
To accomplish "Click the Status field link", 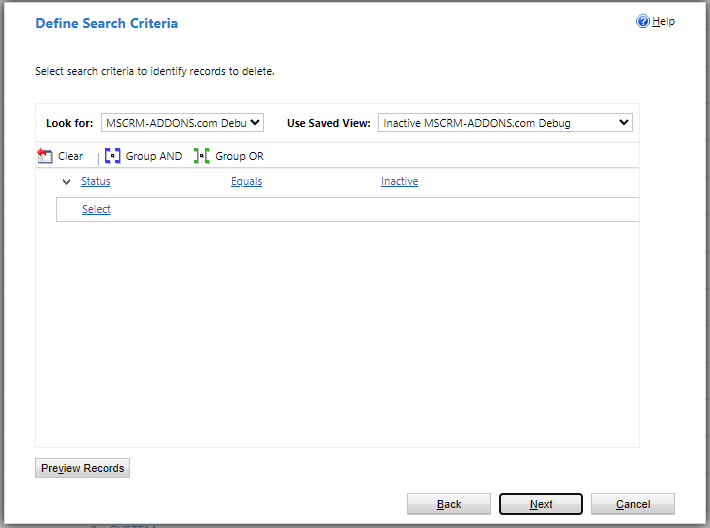I will tap(96, 181).
